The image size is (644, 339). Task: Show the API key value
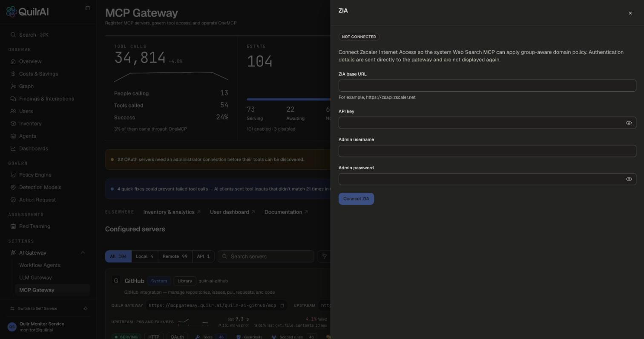coord(629,123)
